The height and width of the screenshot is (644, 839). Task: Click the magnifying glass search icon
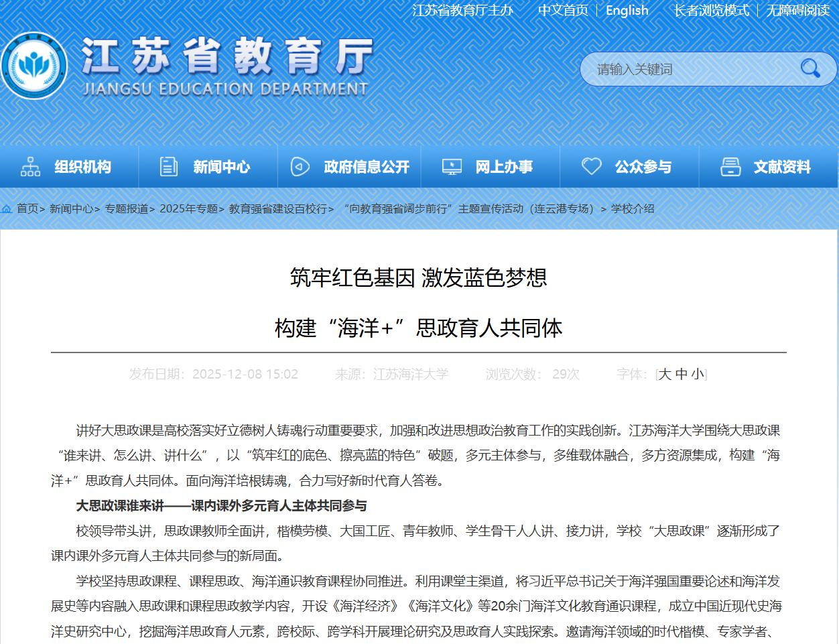click(x=810, y=68)
